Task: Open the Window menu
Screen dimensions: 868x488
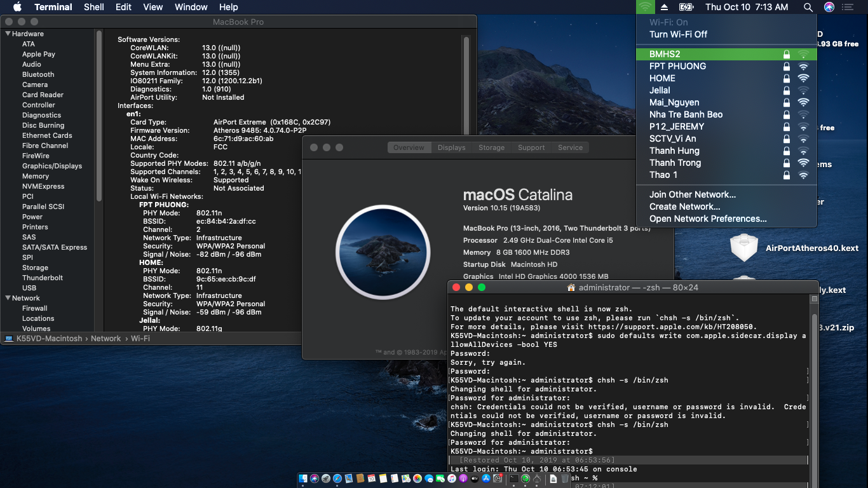Action: click(191, 7)
